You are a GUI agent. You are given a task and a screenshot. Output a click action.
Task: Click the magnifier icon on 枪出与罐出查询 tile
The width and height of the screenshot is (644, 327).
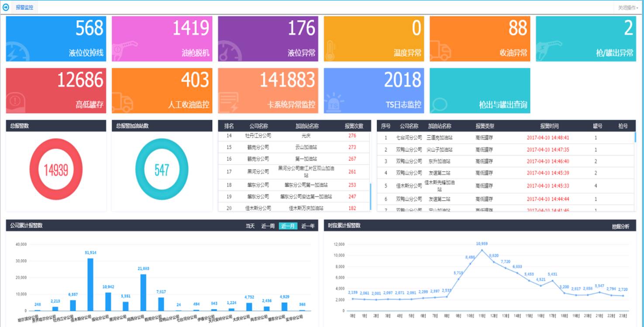click(439, 104)
